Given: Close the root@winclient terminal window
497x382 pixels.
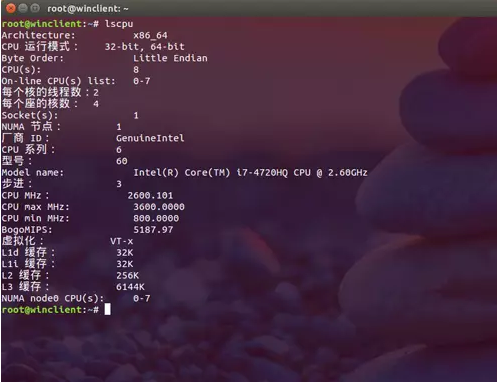Looking at the screenshot, I should tap(11, 8).
